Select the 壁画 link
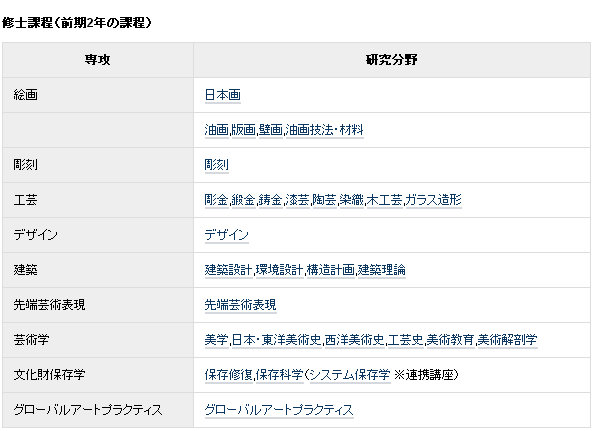Image resolution: width=594 pixels, height=431 pixels. [x=271, y=130]
